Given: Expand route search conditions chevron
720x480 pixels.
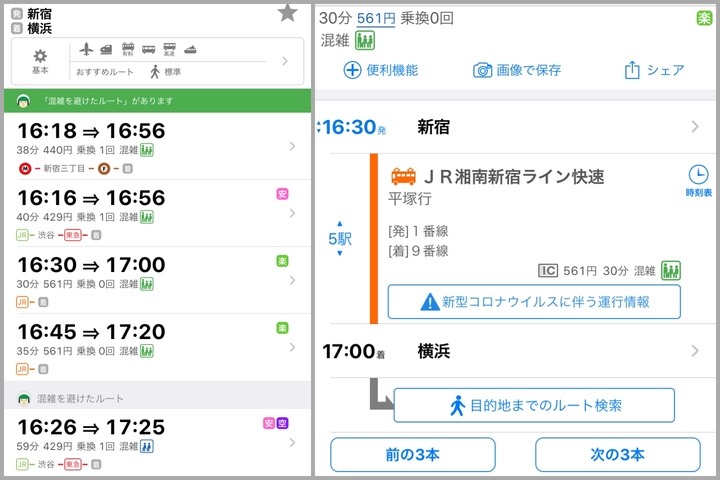Looking at the screenshot, I should (285, 61).
